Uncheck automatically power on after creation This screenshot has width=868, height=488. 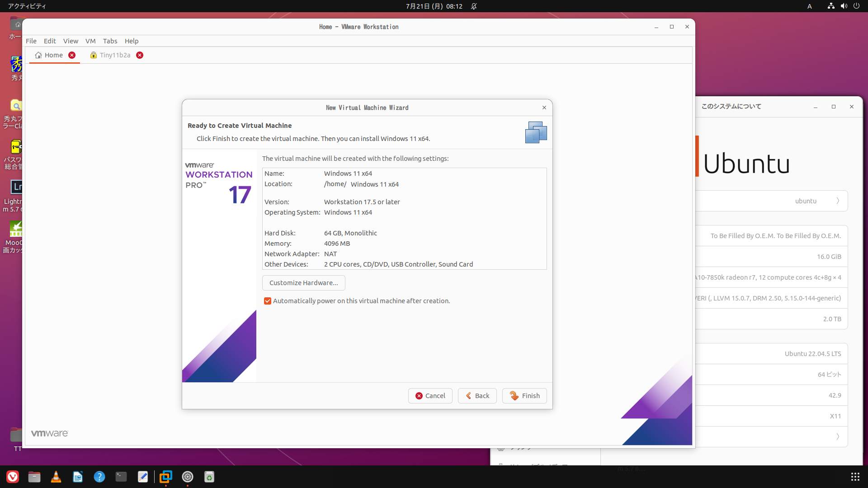pos(268,301)
